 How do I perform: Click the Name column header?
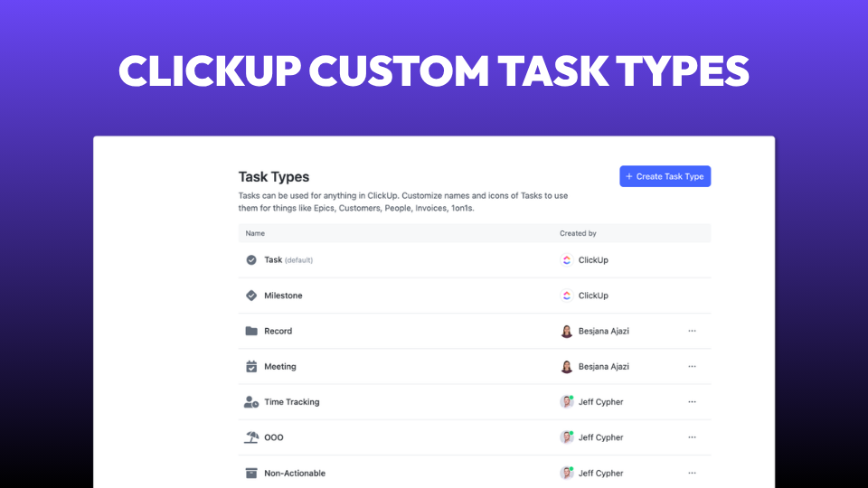pyautogui.click(x=255, y=233)
